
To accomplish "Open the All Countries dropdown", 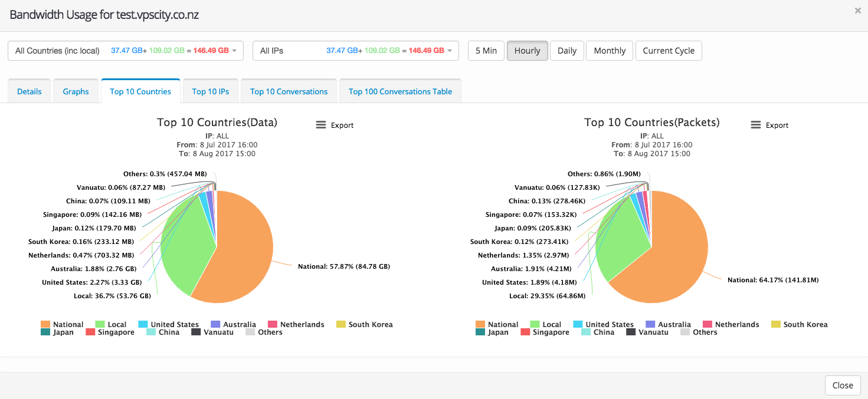I will 125,51.
